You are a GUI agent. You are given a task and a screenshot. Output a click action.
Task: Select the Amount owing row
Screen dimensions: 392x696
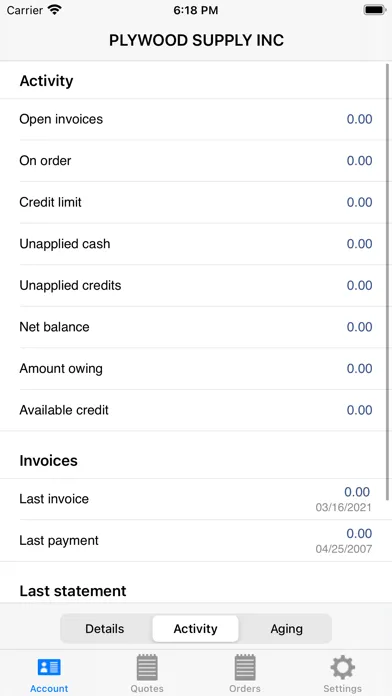196,368
